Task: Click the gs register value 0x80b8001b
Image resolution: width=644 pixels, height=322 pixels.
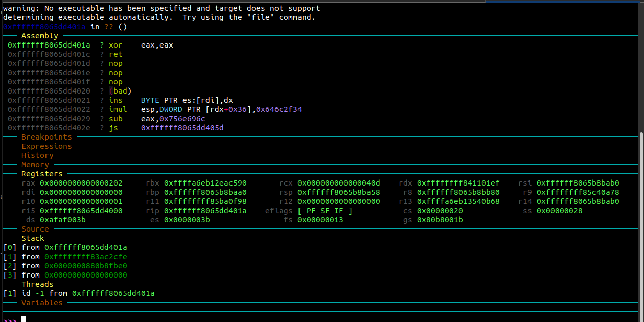Action: point(440,220)
